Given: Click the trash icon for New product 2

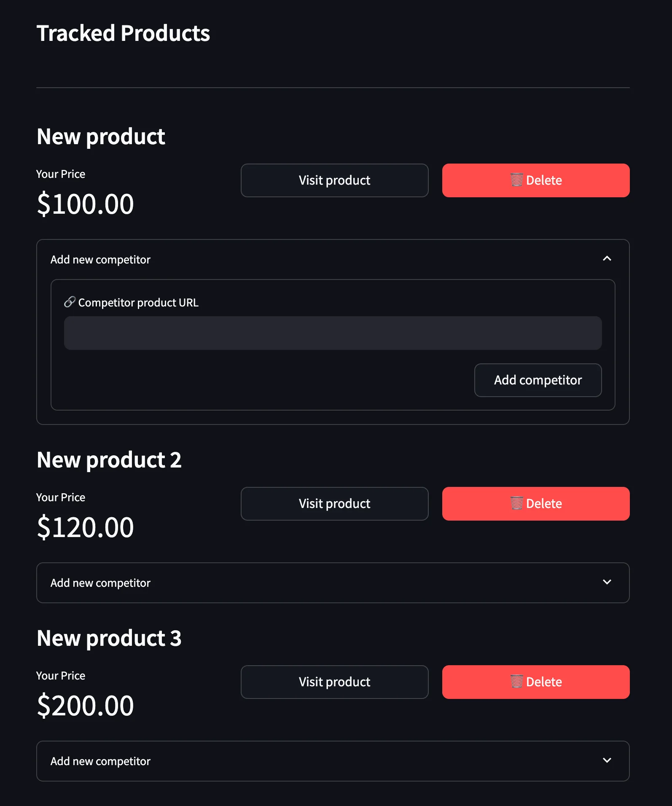Looking at the screenshot, I should click(517, 503).
